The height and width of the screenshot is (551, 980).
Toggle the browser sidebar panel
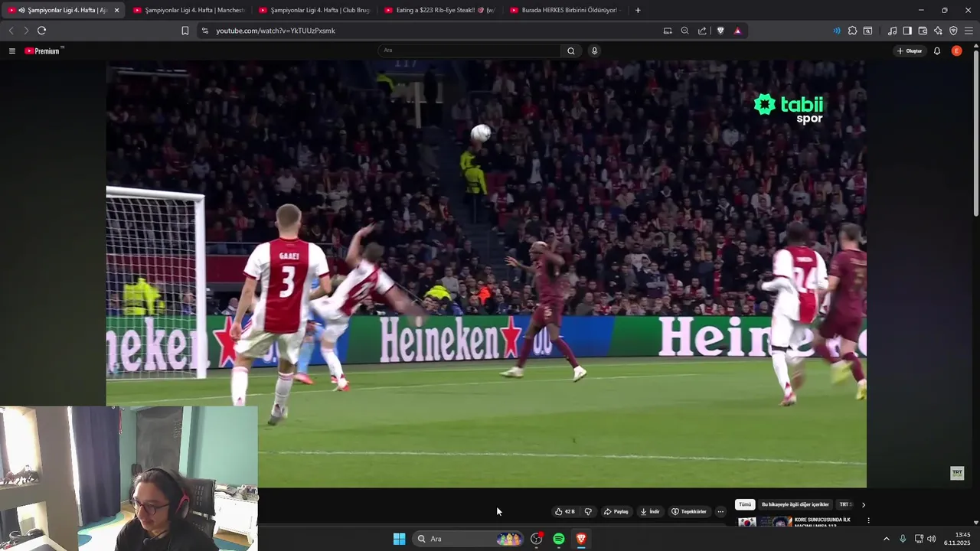(x=907, y=31)
